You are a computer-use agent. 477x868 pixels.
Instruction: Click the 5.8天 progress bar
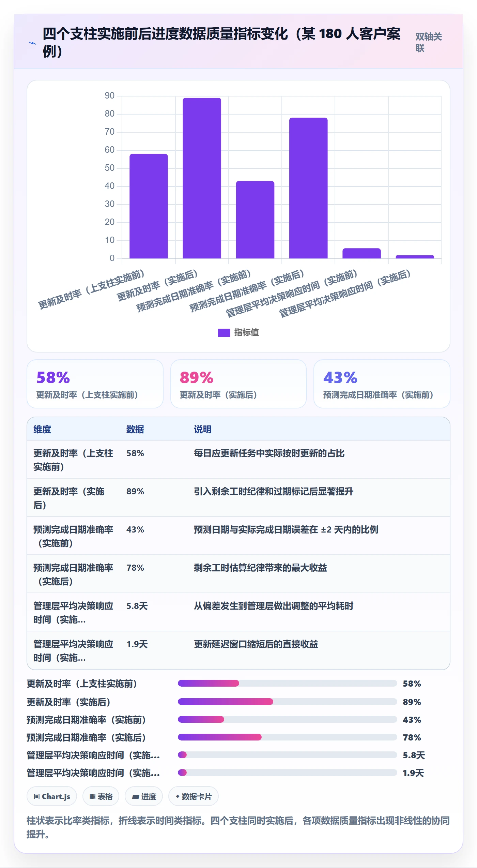click(x=287, y=755)
